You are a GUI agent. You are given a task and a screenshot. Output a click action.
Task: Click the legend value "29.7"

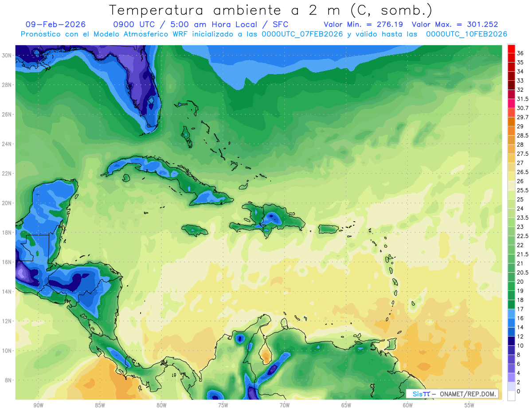tap(523, 117)
